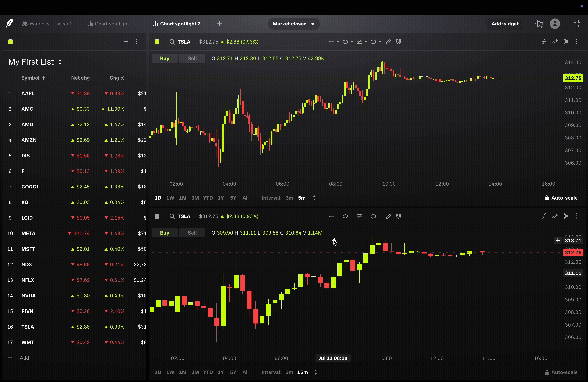The height and width of the screenshot is (382, 588).
Task: Toggle the magnet snap mode in the top chart
Action: point(398,42)
